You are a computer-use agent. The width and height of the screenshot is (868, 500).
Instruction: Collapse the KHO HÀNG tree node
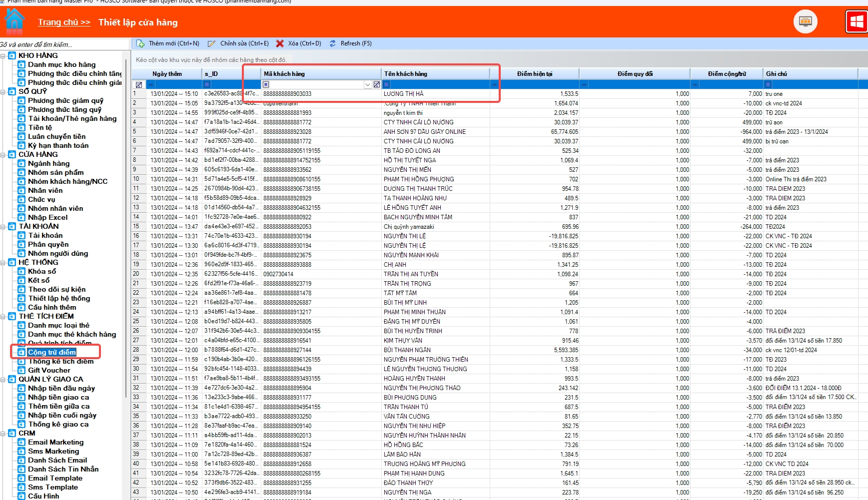pos(3,56)
